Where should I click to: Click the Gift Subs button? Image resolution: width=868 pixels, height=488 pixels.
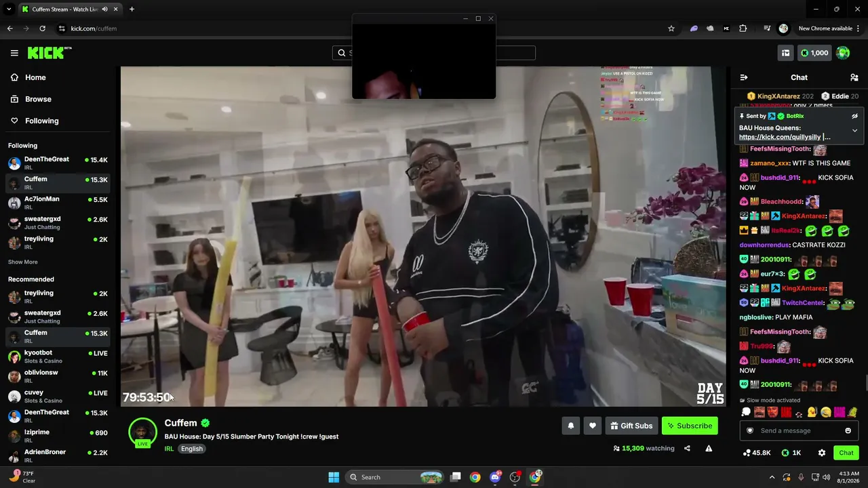click(631, 426)
